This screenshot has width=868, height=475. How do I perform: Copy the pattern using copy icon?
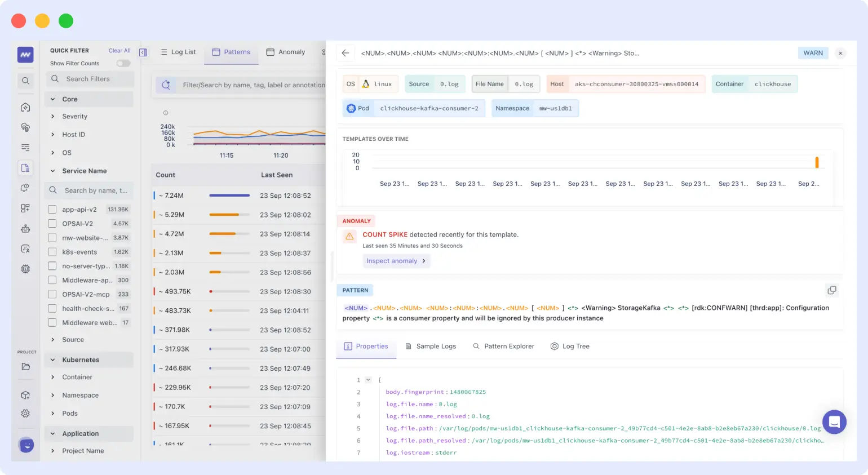click(831, 290)
